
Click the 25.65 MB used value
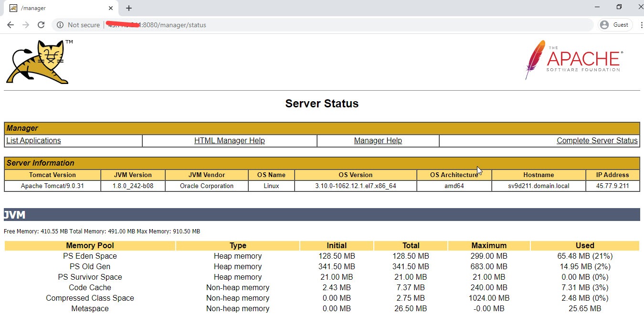pyautogui.click(x=585, y=309)
